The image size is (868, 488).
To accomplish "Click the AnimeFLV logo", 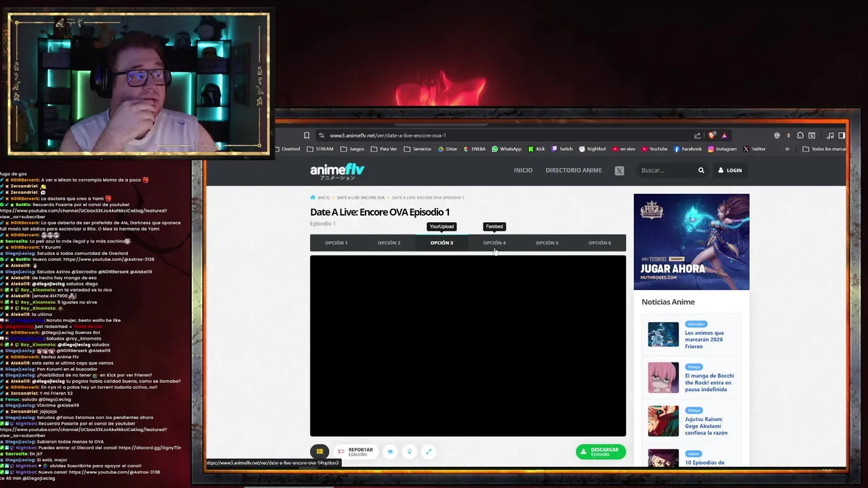I will (x=337, y=171).
